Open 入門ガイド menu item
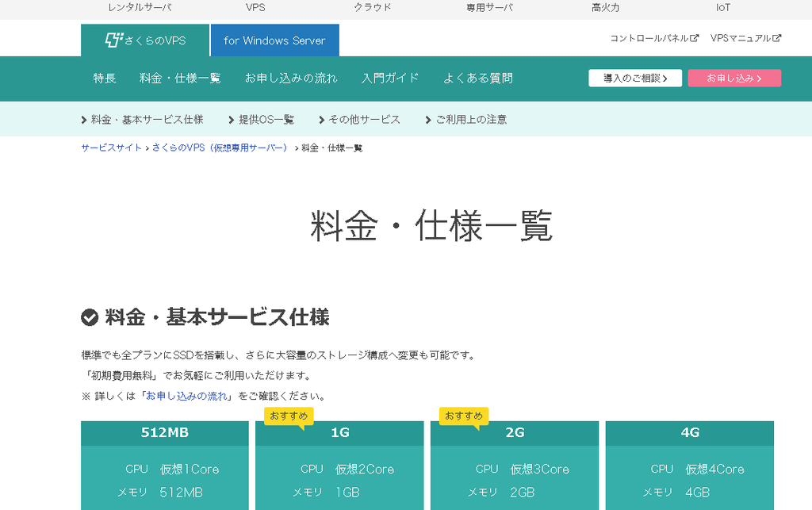 [x=390, y=79]
